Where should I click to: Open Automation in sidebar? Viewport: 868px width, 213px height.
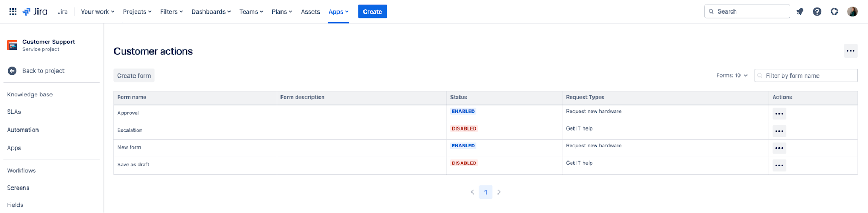click(23, 130)
